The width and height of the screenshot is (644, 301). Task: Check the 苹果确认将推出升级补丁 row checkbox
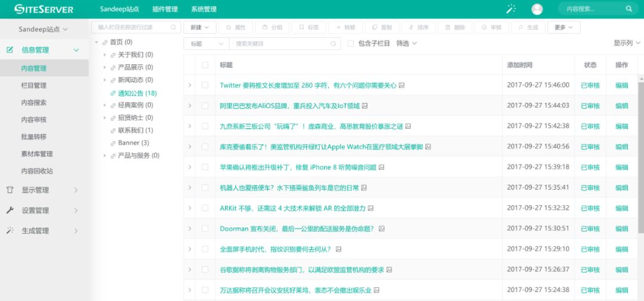tap(205, 167)
